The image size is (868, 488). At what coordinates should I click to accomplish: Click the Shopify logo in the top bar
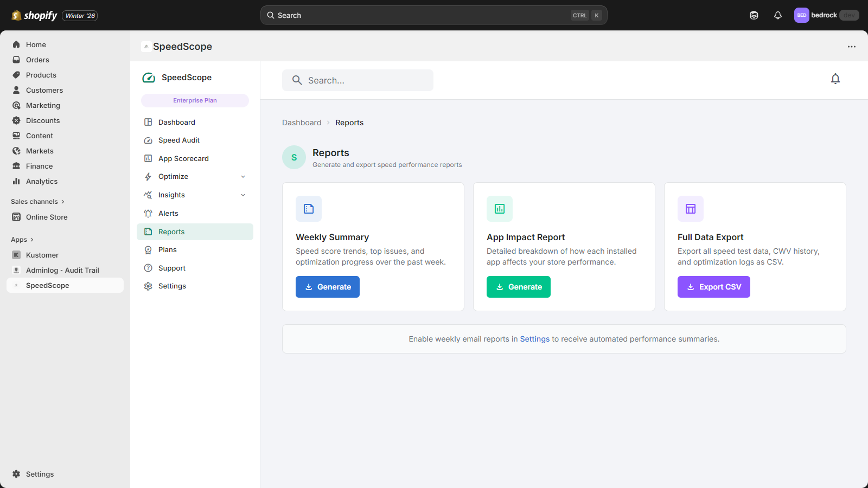[x=35, y=15]
